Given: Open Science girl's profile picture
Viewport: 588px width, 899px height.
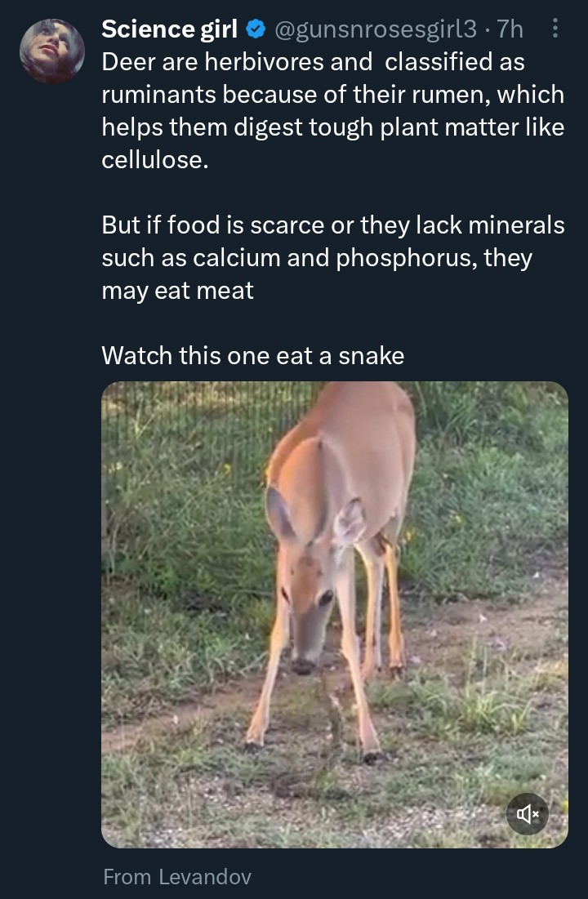Looking at the screenshot, I should [x=52, y=51].
